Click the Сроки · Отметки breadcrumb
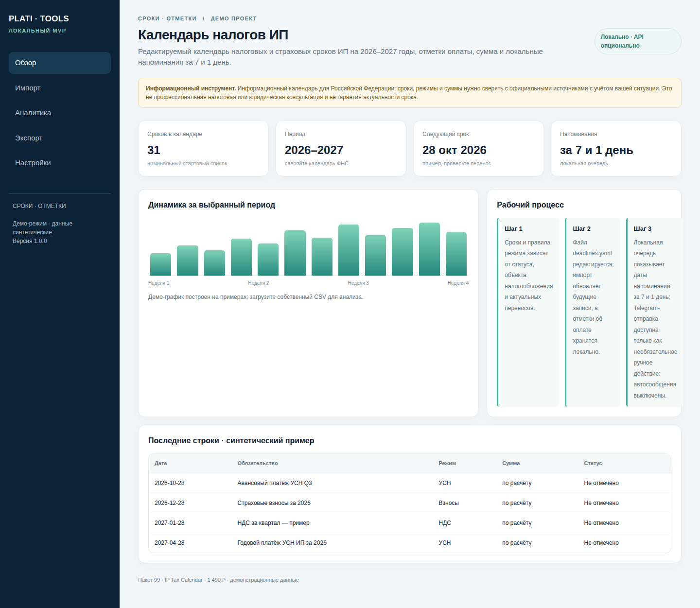Viewport: 700px width, 608px height. [167, 18]
